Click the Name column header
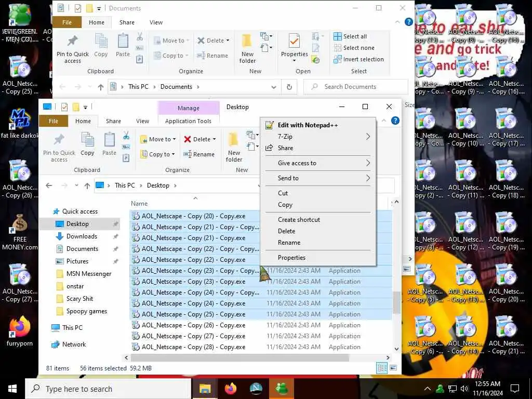Image resolution: width=532 pixels, height=399 pixels. (x=139, y=204)
